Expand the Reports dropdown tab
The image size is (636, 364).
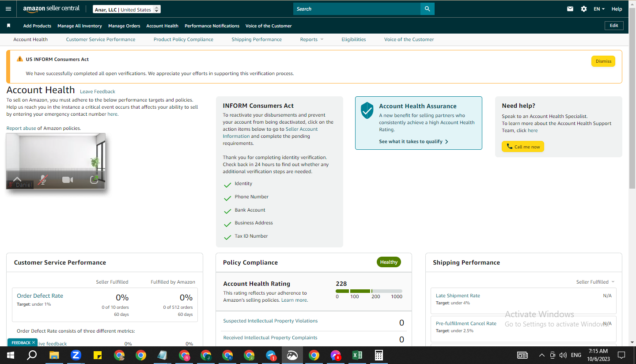click(312, 39)
